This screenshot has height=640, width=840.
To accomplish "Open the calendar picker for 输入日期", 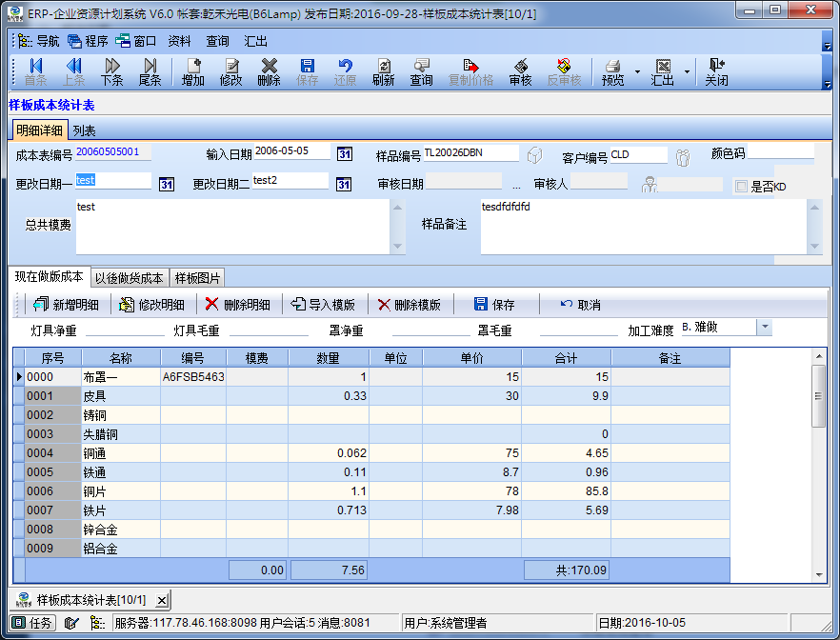I will [345, 154].
